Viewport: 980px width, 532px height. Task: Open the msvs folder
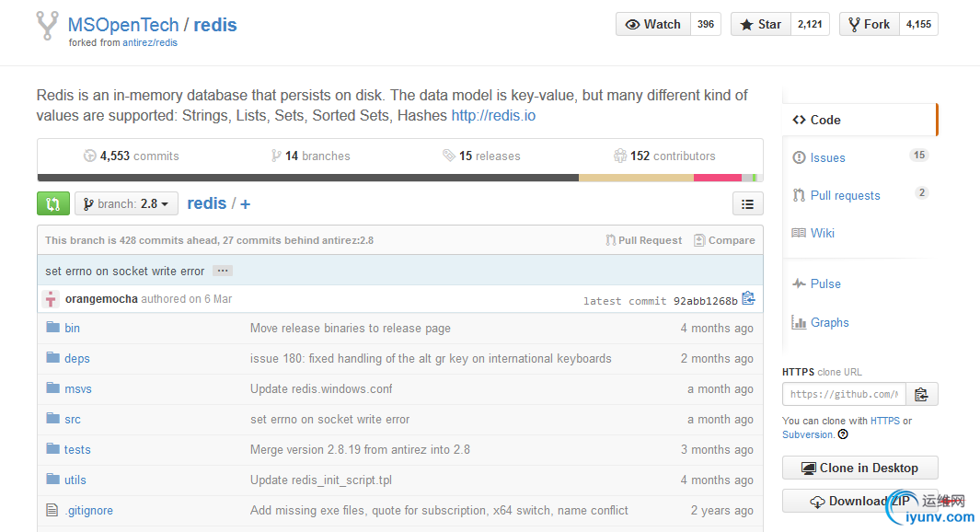pyautogui.click(x=78, y=388)
